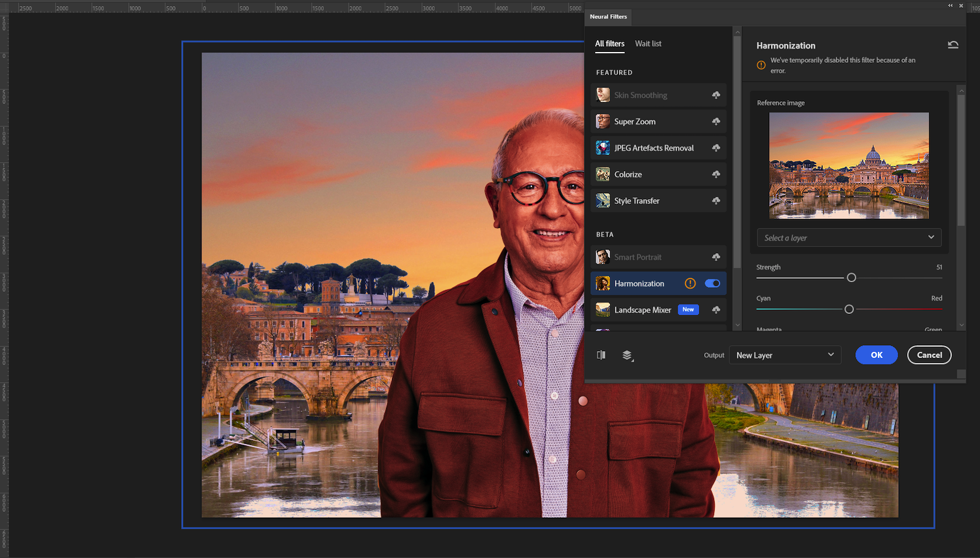The image size is (980, 558).
Task: Select the Colorize filter
Action: pos(627,174)
